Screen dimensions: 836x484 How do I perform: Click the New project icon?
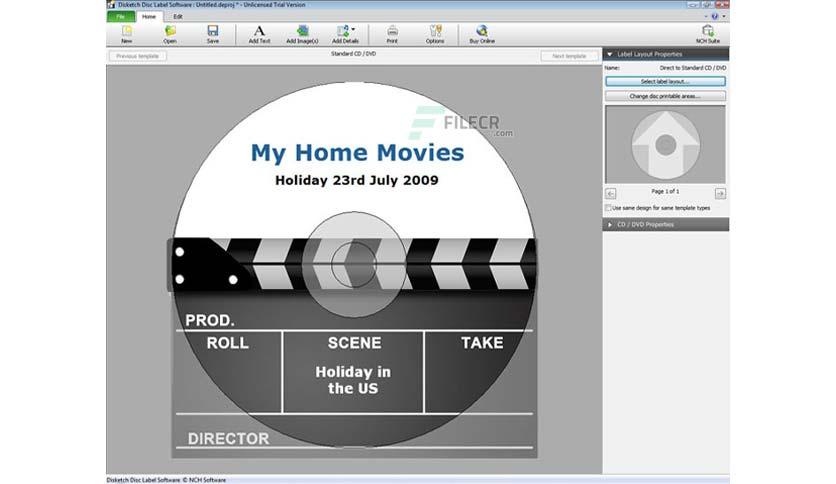pyautogui.click(x=126, y=33)
